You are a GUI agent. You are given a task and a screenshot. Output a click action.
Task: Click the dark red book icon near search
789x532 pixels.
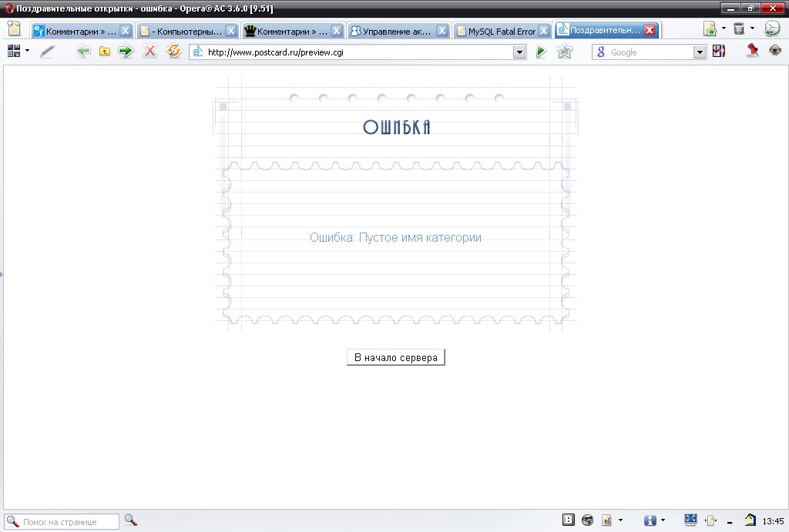pos(719,51)
